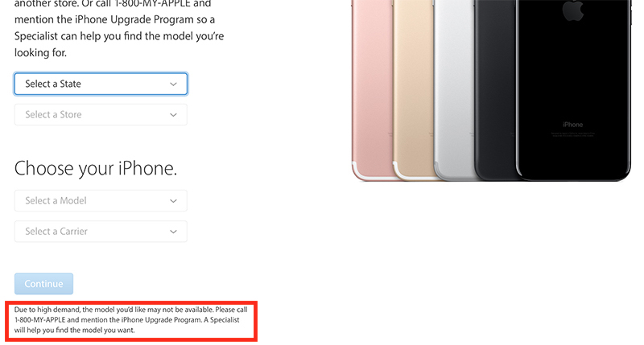Open the Select a State dropdown

101,84
